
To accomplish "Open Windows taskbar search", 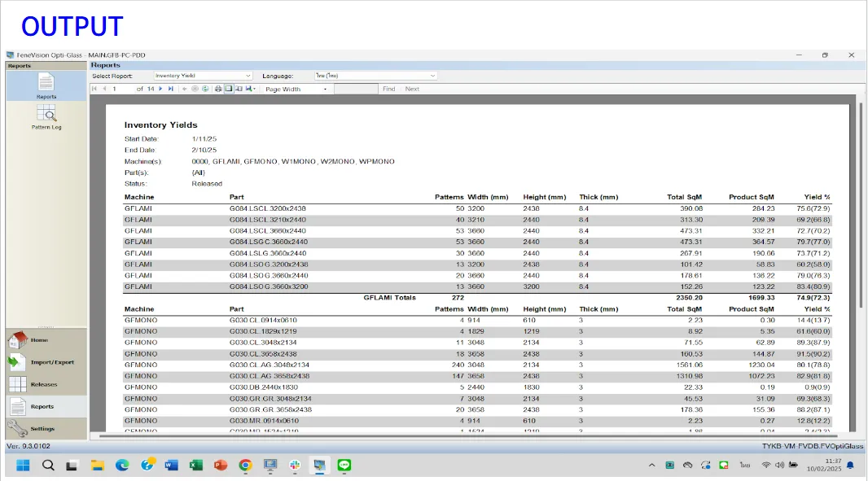I will pyautogui.click(x=48, y=466).
